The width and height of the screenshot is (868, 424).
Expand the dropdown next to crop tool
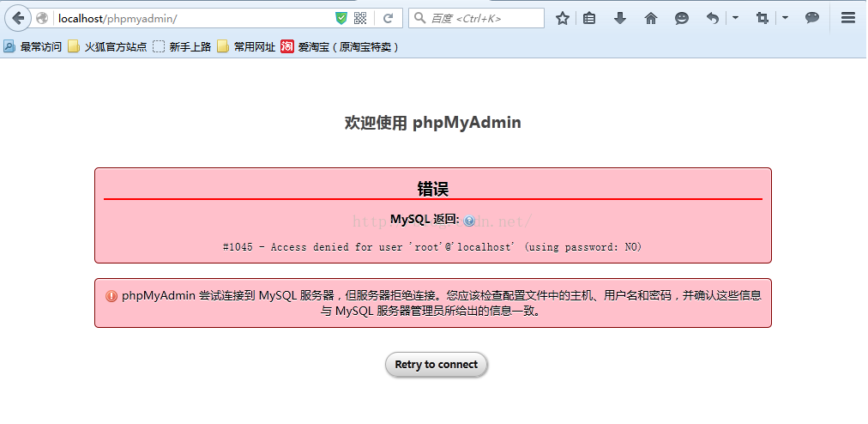coord(785,18)
